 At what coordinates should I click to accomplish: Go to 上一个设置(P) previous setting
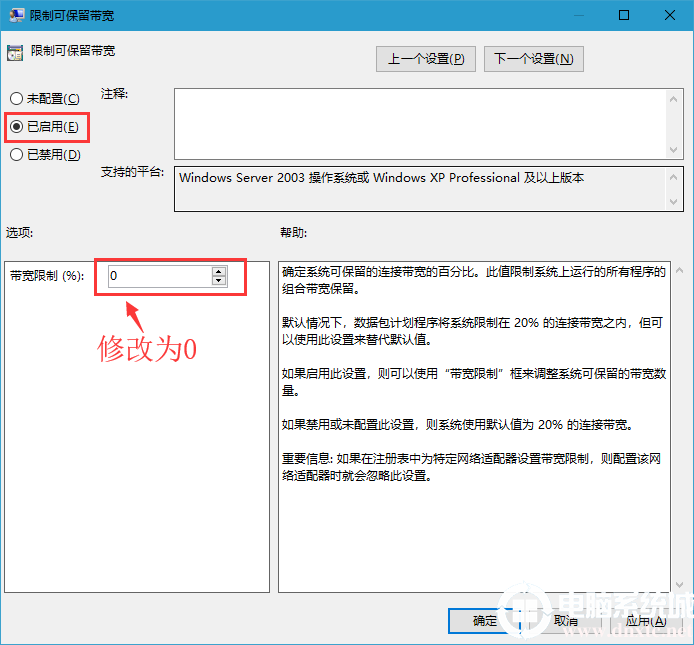426,59
